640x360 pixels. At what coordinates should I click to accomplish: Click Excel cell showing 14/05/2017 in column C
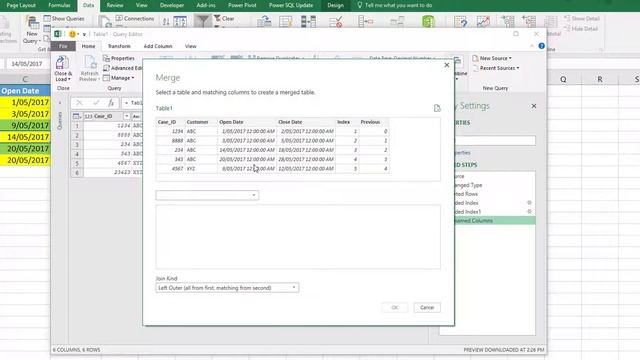(x=25, y=137)
